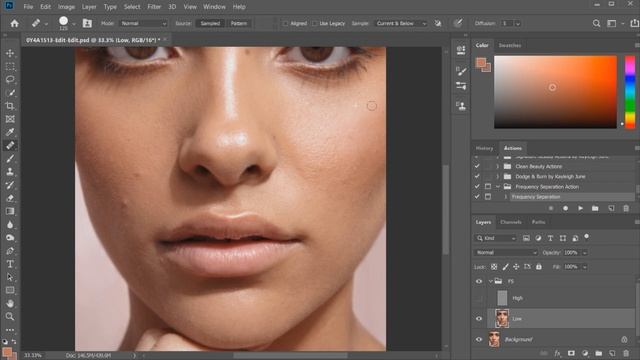Select the Frame tool
The image size is (640, 360).
click(10, 119)
